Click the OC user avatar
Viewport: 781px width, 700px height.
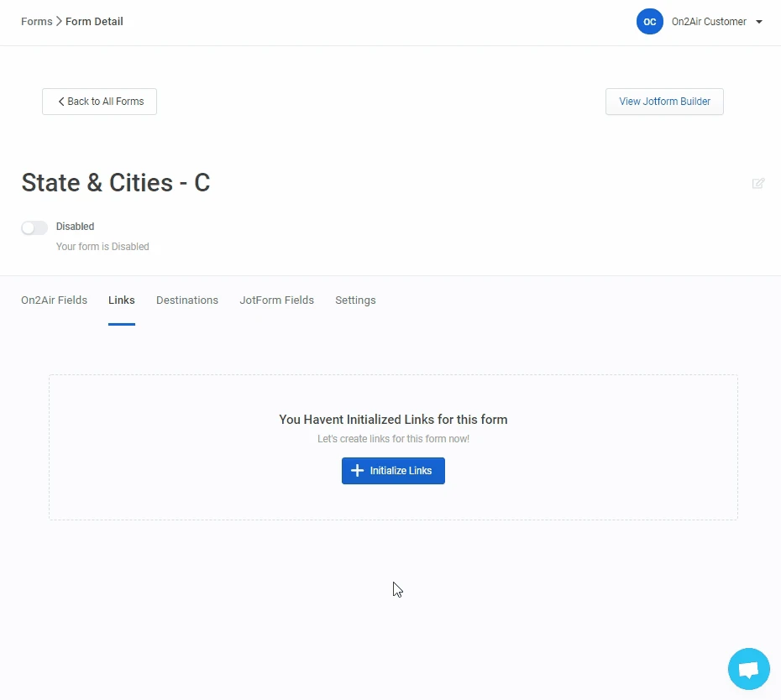pos(649,22)
